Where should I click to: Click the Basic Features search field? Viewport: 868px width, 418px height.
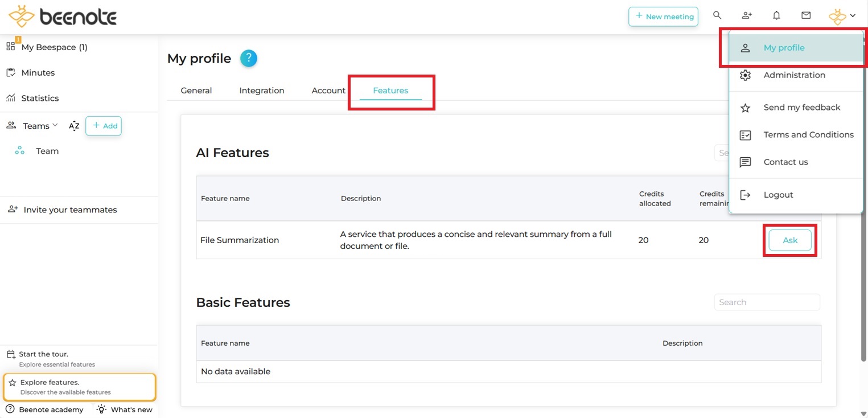pos(766,302)
